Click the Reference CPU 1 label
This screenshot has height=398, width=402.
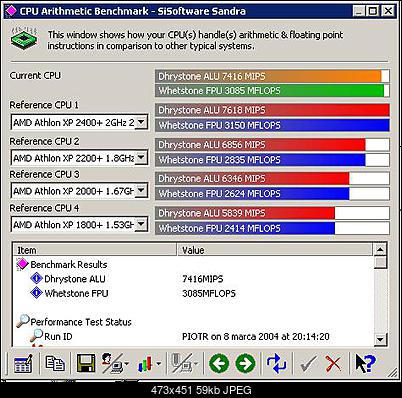coord(44,105)
